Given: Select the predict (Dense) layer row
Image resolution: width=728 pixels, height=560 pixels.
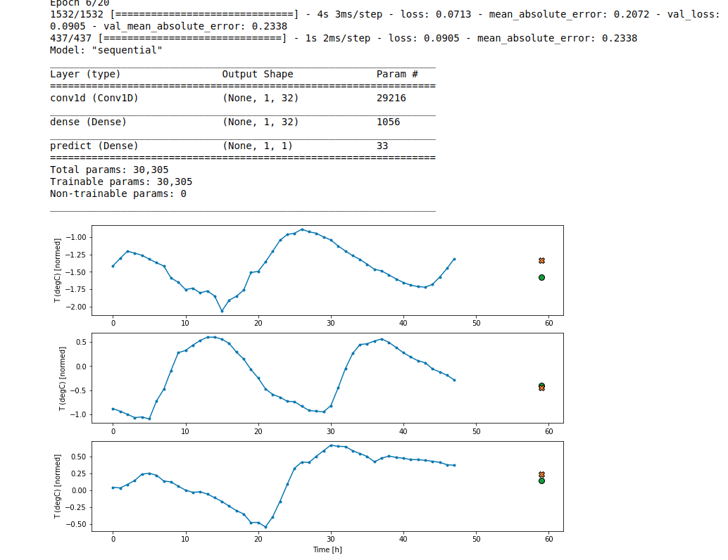Looking at the screenshot, I should 94,146.
